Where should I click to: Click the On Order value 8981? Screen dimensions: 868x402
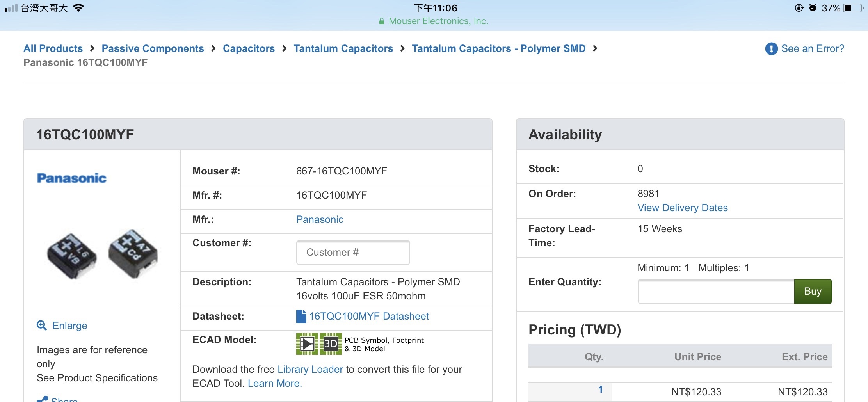click(648, 194)
